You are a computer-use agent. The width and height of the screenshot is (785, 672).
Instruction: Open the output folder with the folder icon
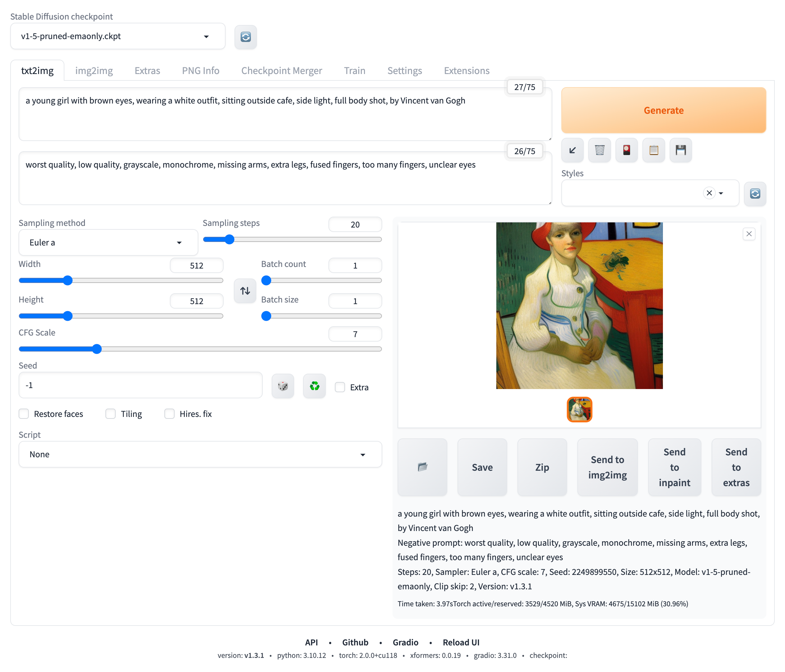pos(422,467)
